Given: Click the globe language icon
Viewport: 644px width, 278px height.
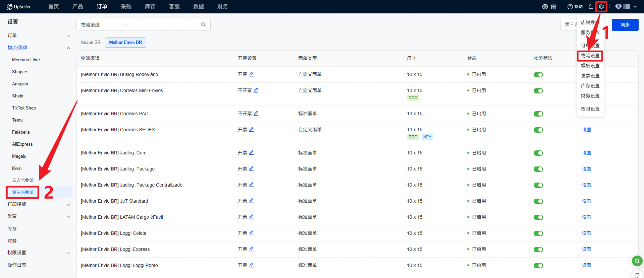Looking at the screenshot, I should pyautogui.click(x=545, y=7).
